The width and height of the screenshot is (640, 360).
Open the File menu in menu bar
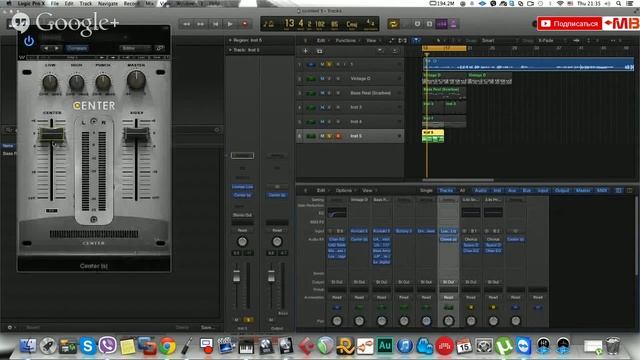coord(55,3)
